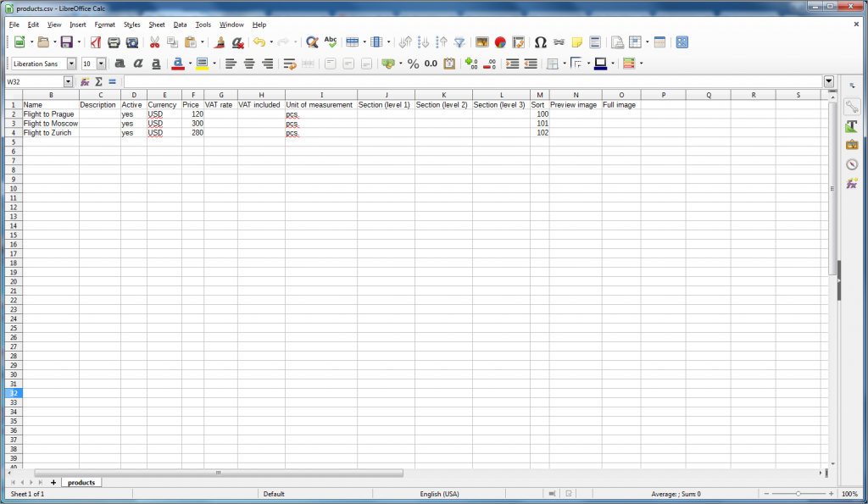
Task: Sort ascending using the toolbar icon
Action: [424, 42]
